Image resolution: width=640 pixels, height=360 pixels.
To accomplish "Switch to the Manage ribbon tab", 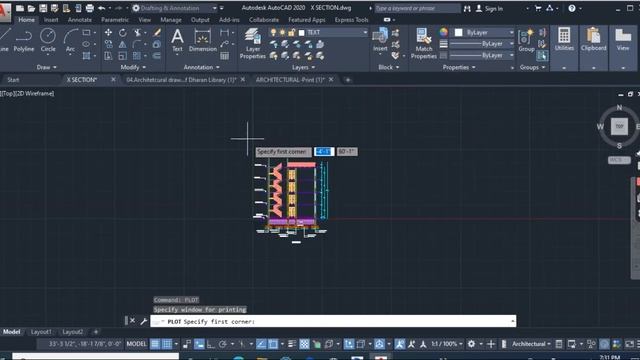I will pos(171,20).
